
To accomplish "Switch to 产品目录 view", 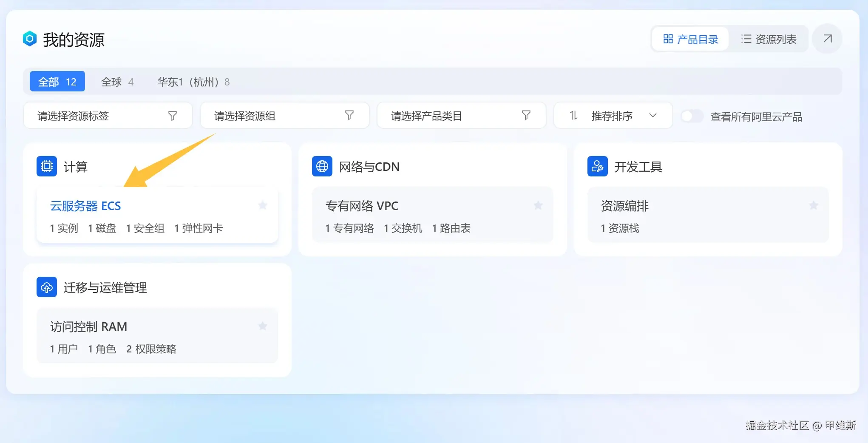I will click(x=690, y=39).
